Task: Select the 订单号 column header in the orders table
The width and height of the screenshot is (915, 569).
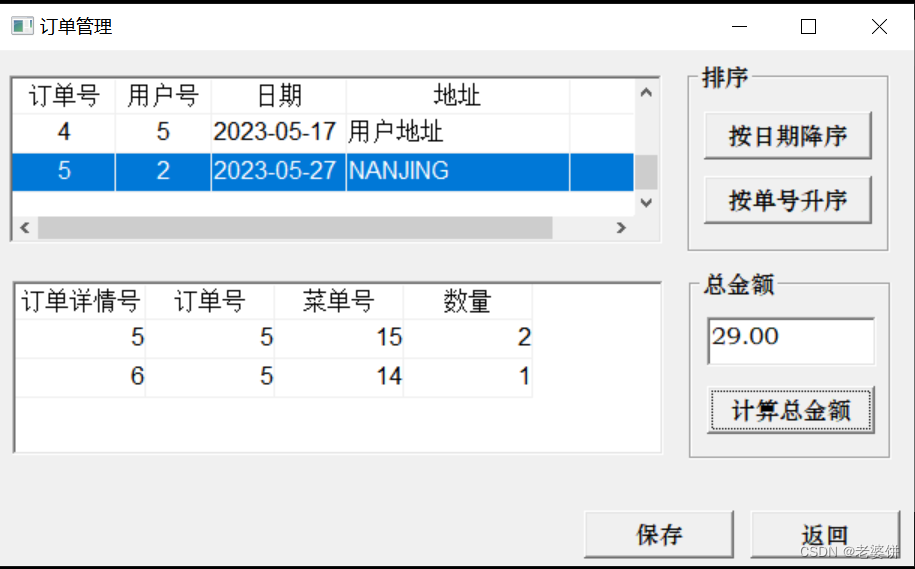Action: [x=64, y=96]
